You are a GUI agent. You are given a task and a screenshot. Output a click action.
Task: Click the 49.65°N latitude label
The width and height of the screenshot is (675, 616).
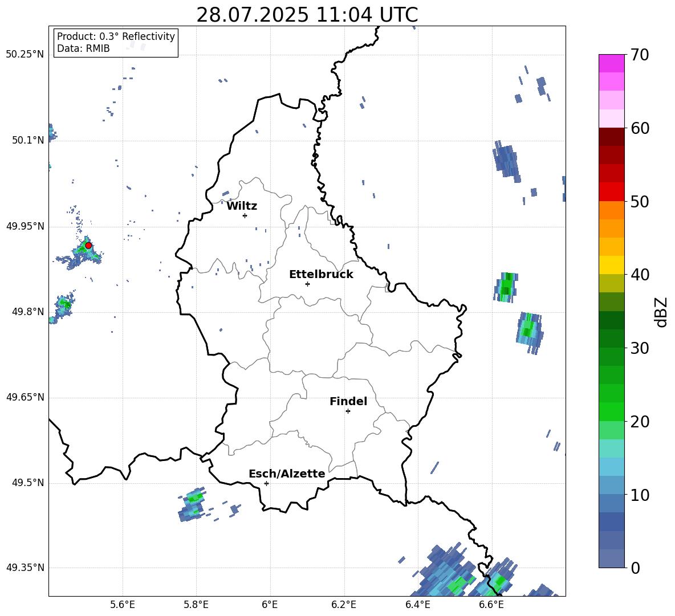point(25,397)
